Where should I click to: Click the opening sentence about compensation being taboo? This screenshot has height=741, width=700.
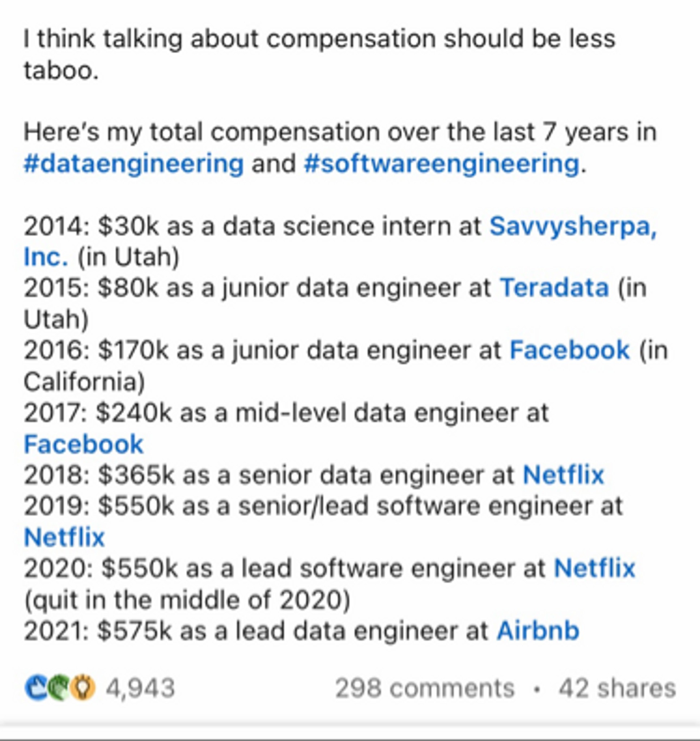pos(319,55)
